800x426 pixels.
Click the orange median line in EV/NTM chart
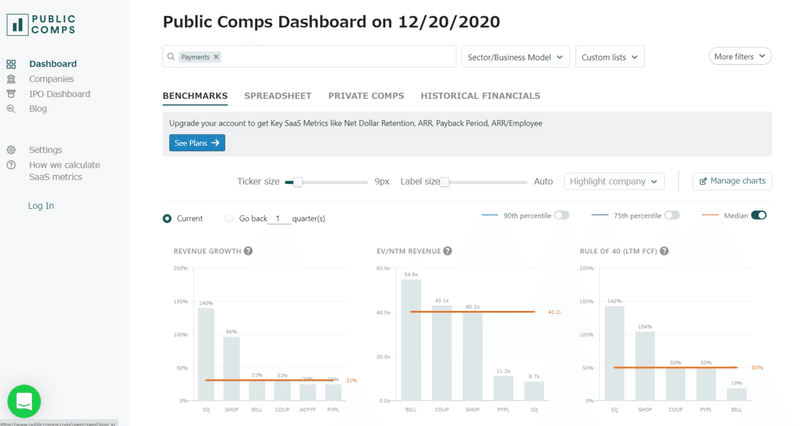pyautogui.click(x=472, y=312)
